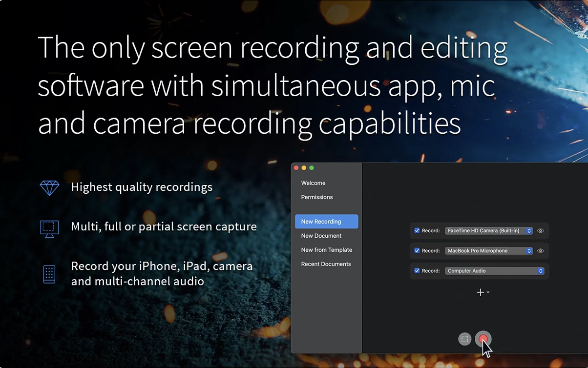This screenshot has width=588, height=368.
Task: Click the partial screen capture monitor icon
Action: pyautogui.click(x=49, y=228)
